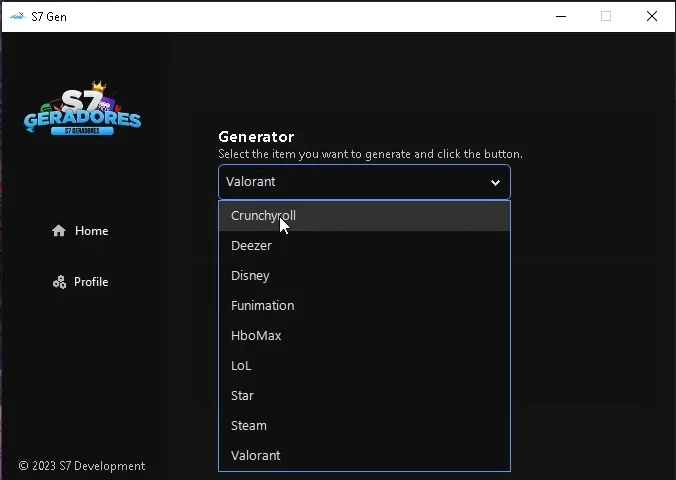Choose the LoL option

point(364,366)
